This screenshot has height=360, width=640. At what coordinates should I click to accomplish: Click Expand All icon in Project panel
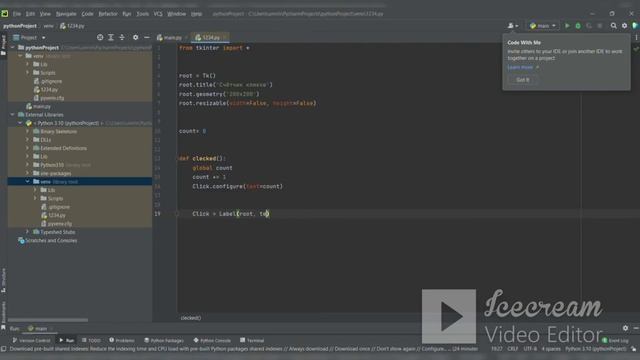[x=111, y=37]
